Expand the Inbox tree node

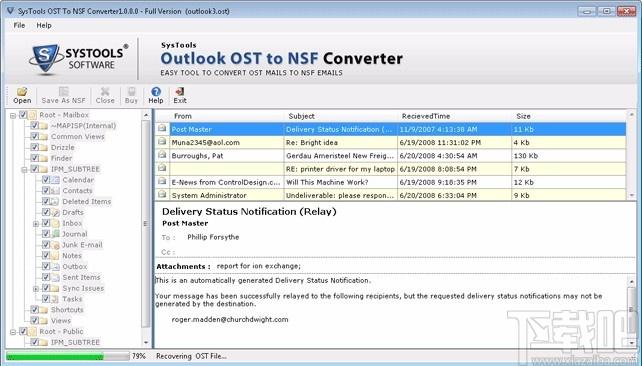(36, 224)
